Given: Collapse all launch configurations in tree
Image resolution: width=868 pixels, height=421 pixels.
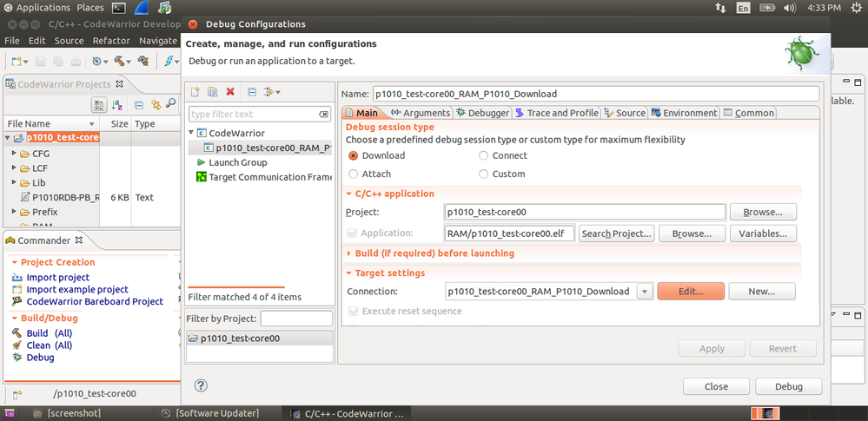Looking at the screenshot, I should pos(252,92).
